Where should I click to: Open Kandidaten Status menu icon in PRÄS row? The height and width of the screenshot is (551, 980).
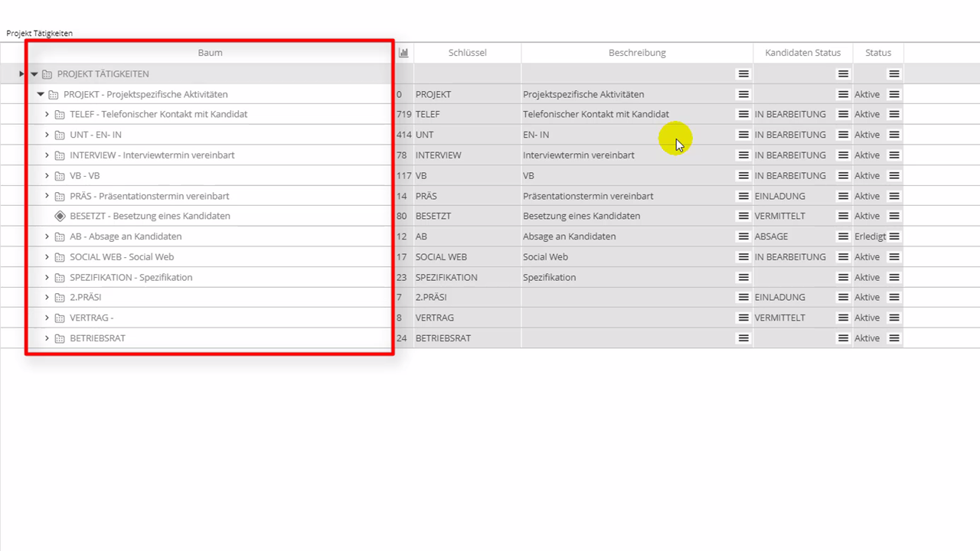[x=843, y=196]
